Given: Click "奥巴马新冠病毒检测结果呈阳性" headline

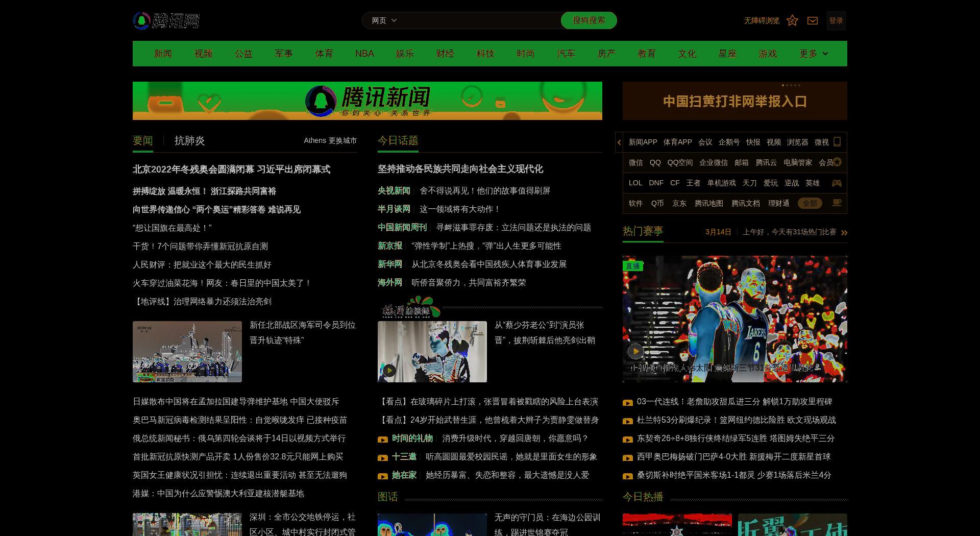Looking at the screenshot, I should point(240,420).
